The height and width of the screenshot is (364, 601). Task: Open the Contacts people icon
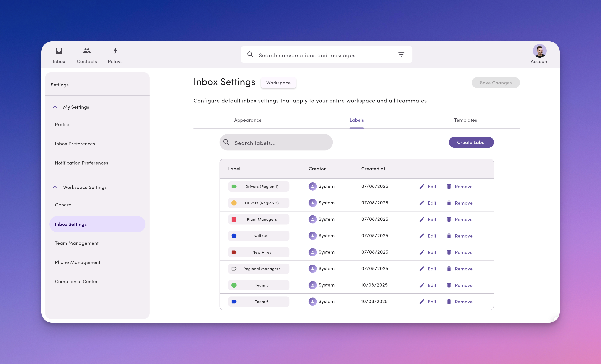(x=87, y=51)
